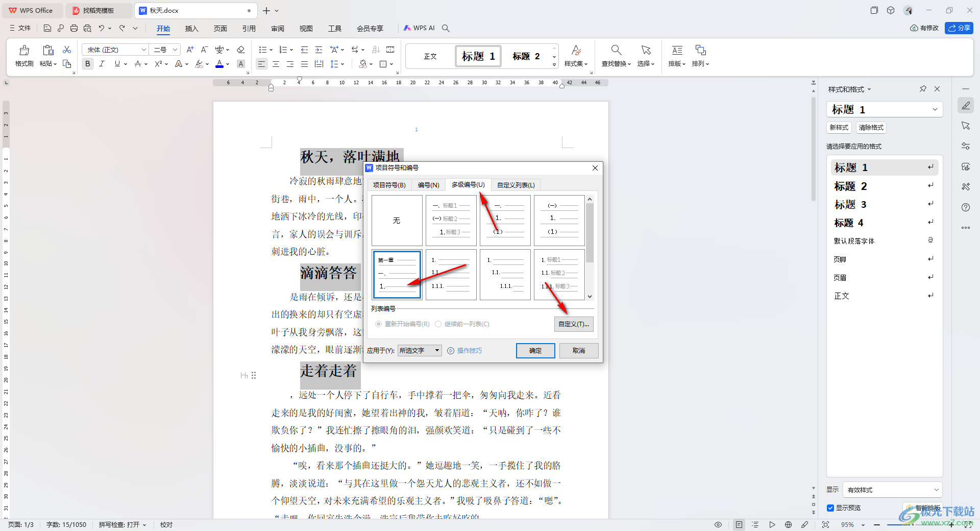Switch to the template tab in title bar
Screen dimensions: 980x531
coord(99,10)
